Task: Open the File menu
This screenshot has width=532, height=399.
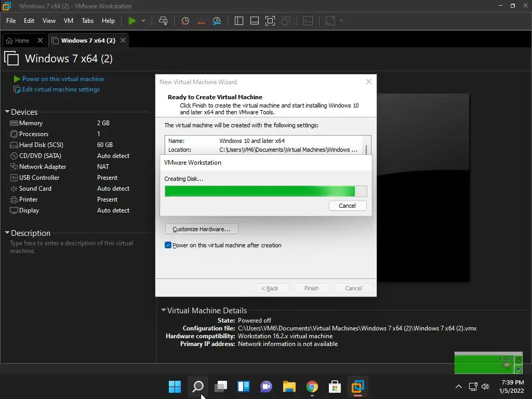Action: click(11, 21)
